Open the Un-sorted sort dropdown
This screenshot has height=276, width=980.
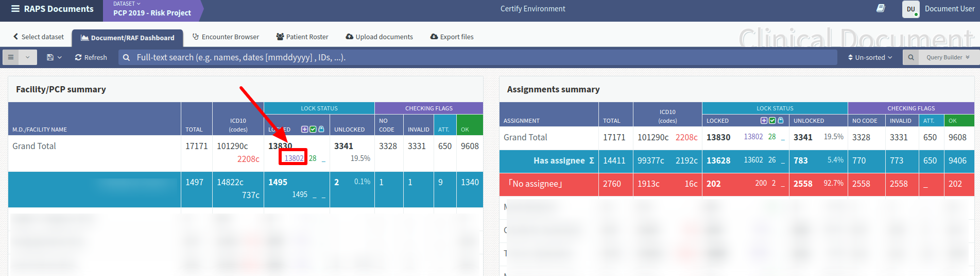[870, 57]
